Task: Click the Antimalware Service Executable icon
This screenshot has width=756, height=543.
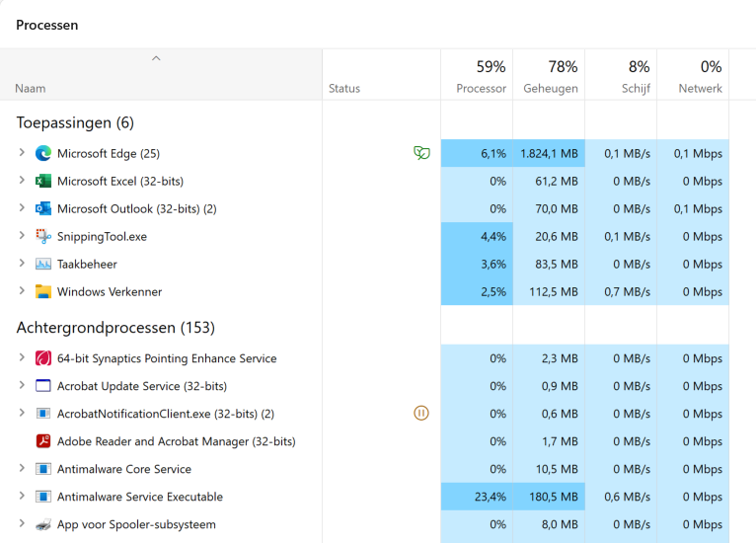Action: [43, 497]
